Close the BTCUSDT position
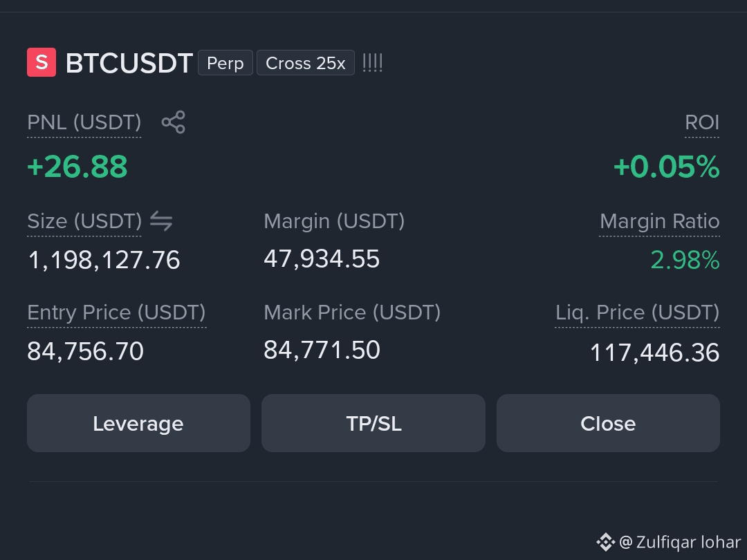The image size is (747, 560). pyautogui.click(x=609, y=423)
